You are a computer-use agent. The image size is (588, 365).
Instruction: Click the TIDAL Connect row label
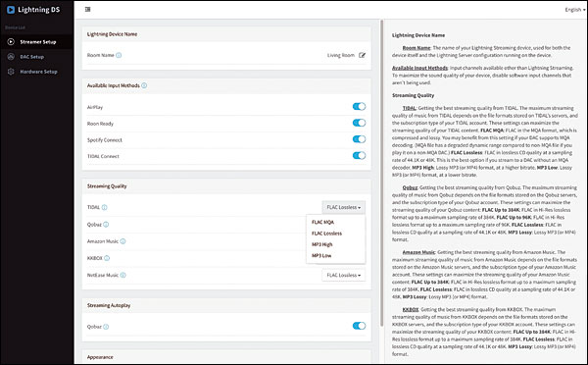click(103, 156)
